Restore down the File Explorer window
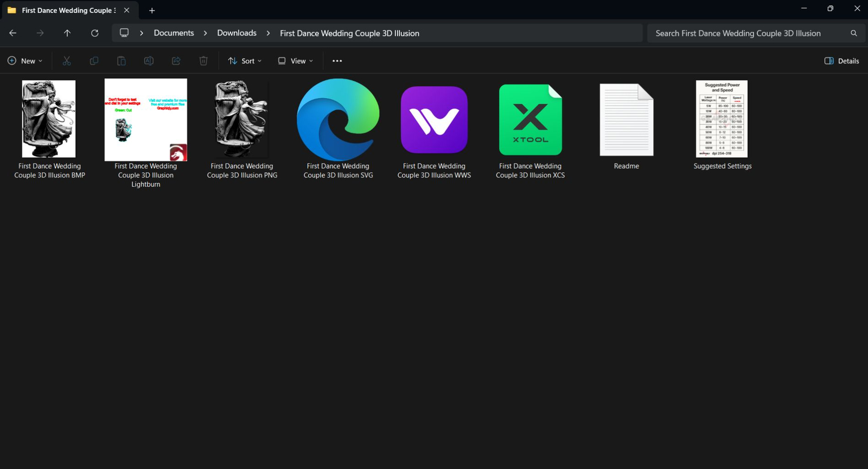The width and height of the screenshot is (868, 469). tap(830, 9)
